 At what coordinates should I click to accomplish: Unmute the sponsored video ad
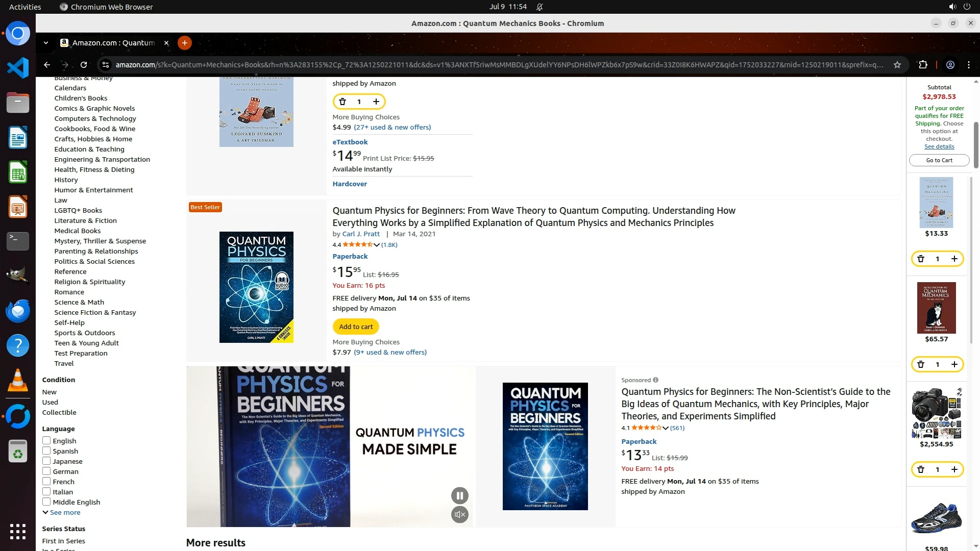(x=460, y=514)
